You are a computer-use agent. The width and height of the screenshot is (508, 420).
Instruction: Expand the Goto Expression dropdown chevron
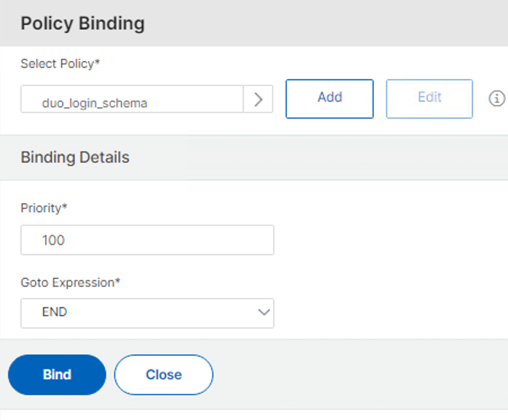(x=264, y=312)
